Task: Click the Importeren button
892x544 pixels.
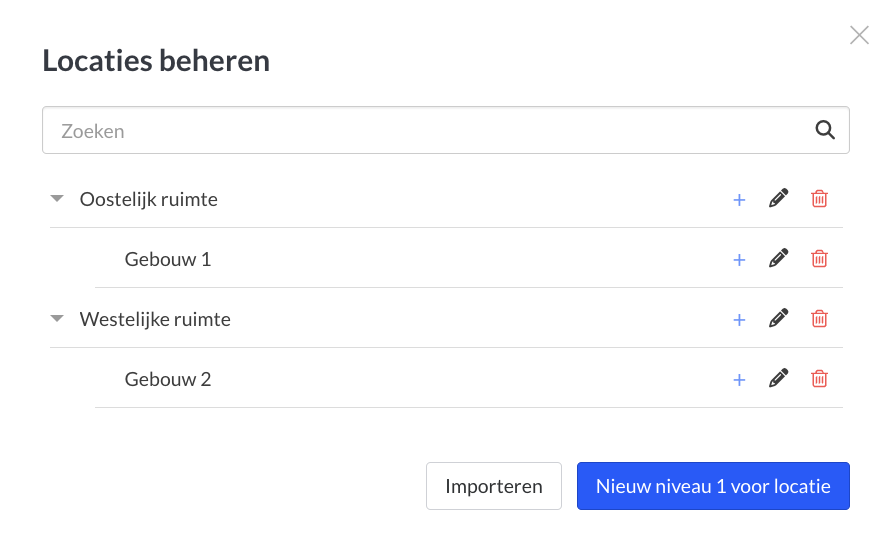Action: point(494,486)
